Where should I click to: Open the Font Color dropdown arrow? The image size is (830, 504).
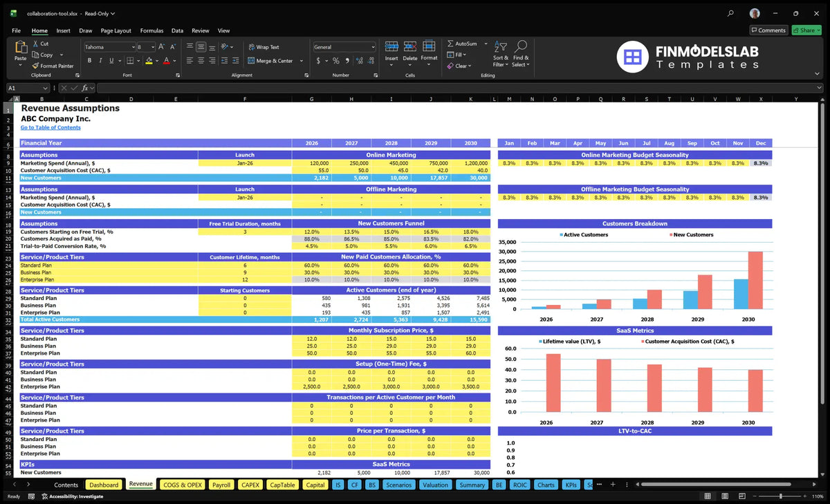pyautogui.click(x=174, y=61)
